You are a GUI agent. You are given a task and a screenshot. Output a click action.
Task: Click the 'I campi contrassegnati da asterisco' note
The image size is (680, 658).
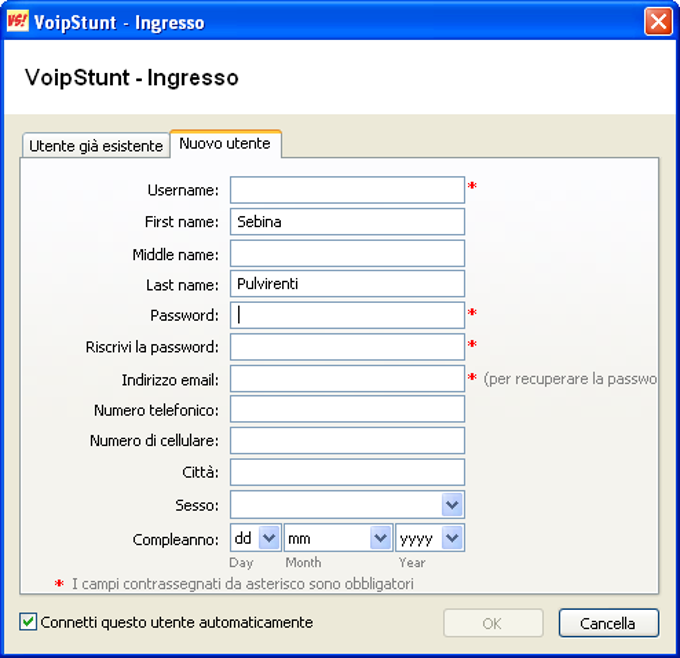[243, 584]
